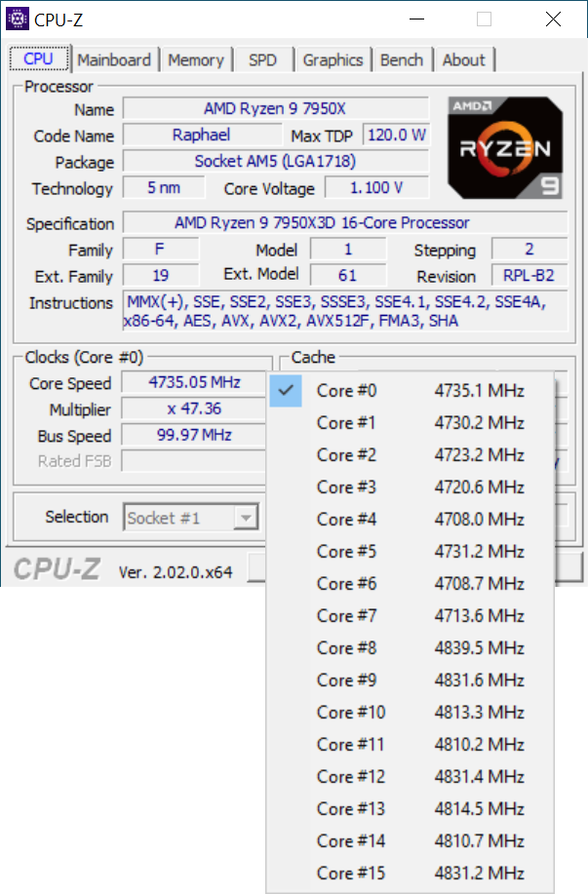Click the Core Voltage value 1.100 V
The width and height of the screenshot is (588, 894).
click(x=376, y=187)
